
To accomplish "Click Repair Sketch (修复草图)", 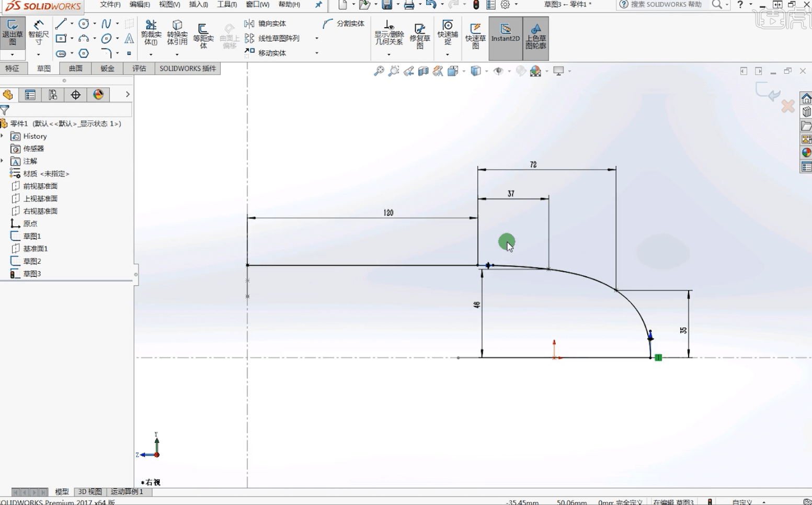I will click(x=420, y=35).
